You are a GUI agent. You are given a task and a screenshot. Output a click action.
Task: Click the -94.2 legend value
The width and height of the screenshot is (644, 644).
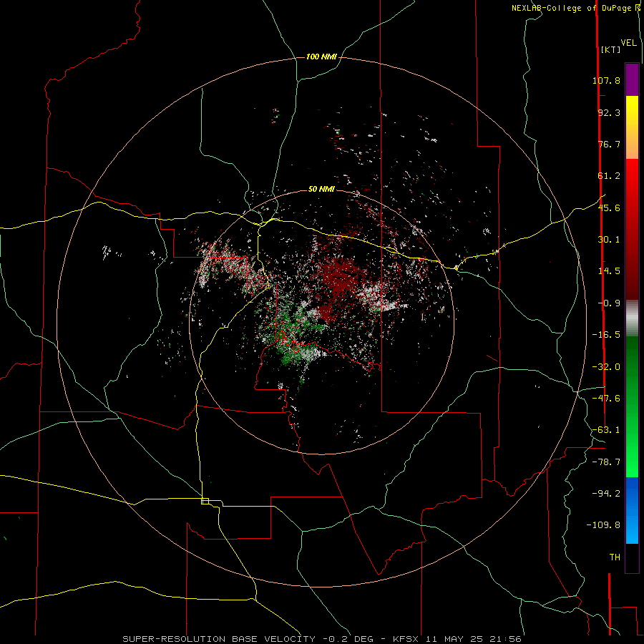pos(606,494)
